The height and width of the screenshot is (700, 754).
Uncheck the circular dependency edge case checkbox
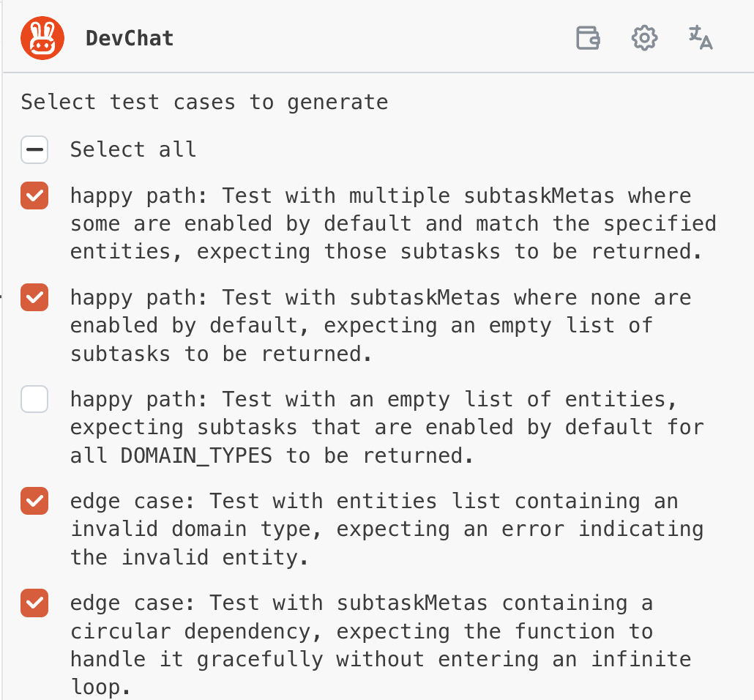point(34,603)
